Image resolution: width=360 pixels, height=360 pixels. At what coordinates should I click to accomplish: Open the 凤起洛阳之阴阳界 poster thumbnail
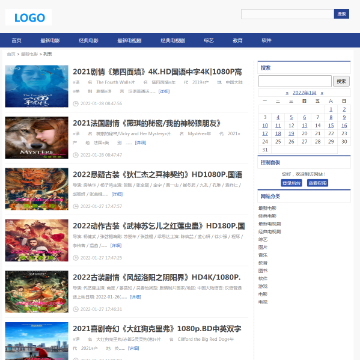tap(37, 292)
